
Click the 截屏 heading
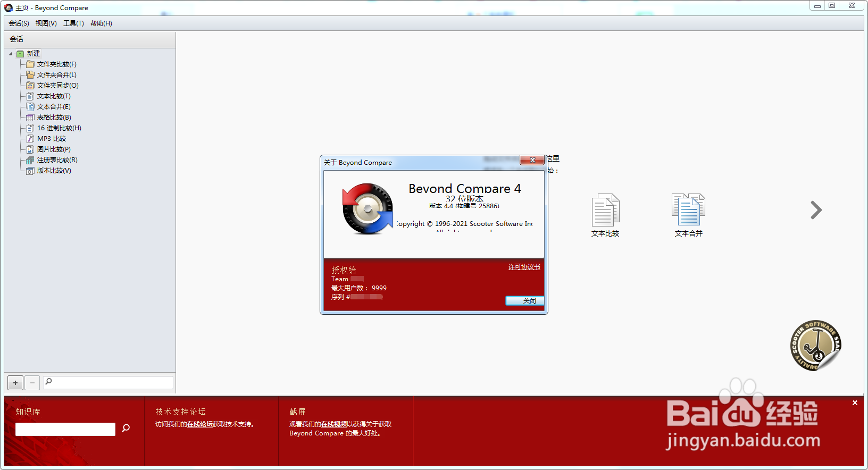297,412
